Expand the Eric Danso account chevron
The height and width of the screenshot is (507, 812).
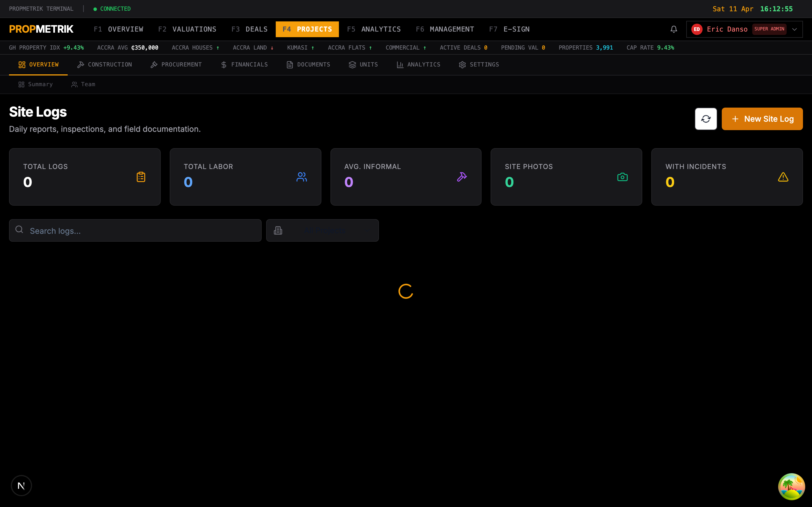795,29
